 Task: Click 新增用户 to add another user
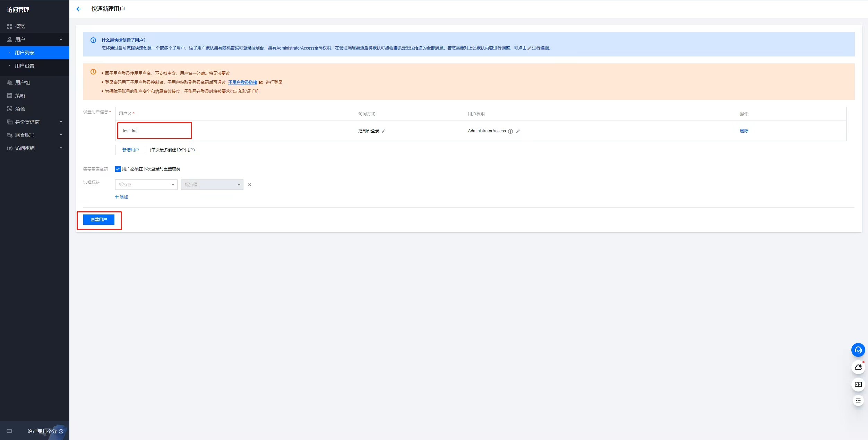(130, 150)
